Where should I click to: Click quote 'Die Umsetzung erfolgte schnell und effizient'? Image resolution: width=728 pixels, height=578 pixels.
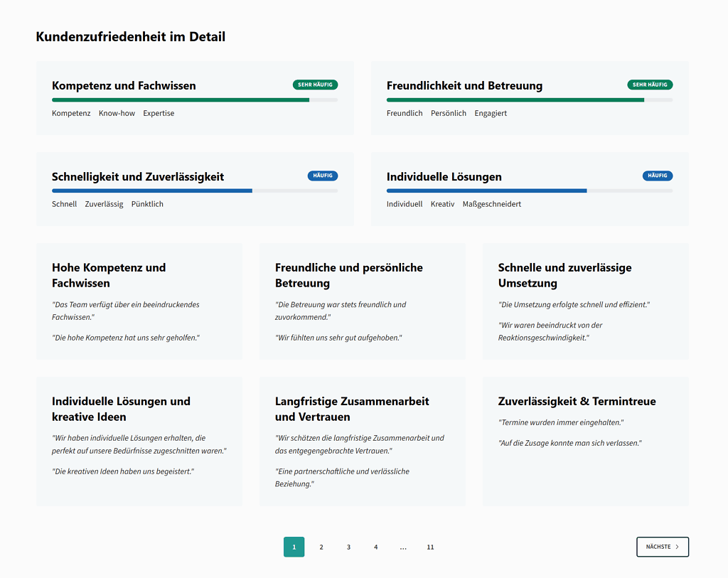pyautogui.click(x=574, y=305)
